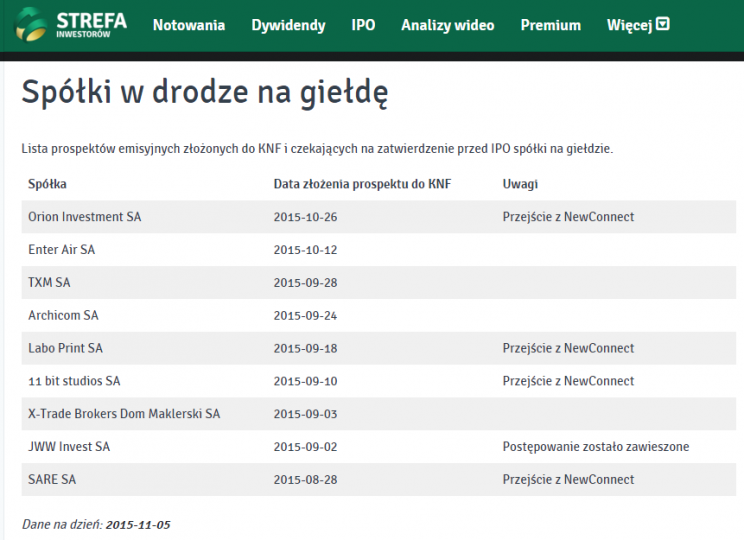
Task: Select the Enter Air SA company name
Action: click(x=62, y=250)
